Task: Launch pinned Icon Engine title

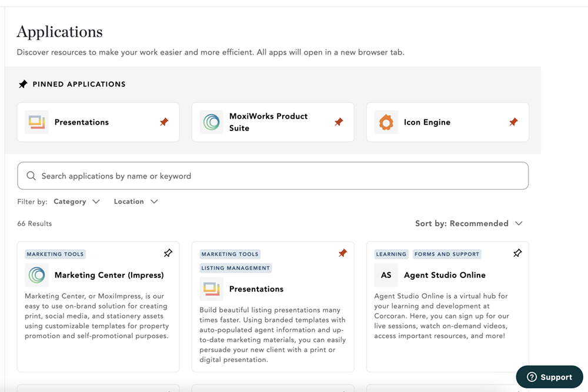Action: [x=427, y=122]
